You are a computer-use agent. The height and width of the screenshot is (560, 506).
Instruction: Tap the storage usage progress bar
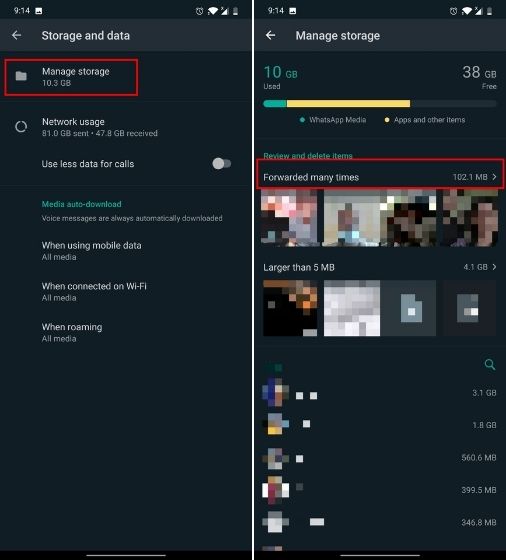tap(380, 104)
